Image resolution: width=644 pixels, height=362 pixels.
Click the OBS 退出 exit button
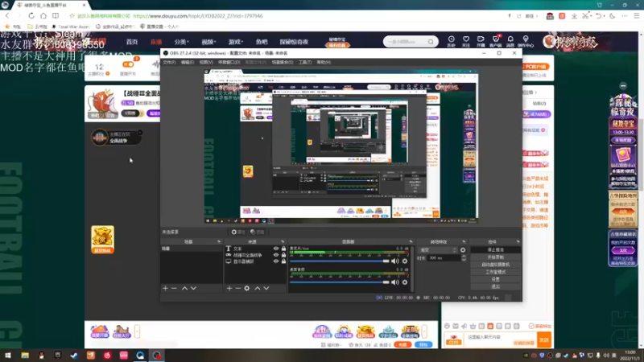495,286
